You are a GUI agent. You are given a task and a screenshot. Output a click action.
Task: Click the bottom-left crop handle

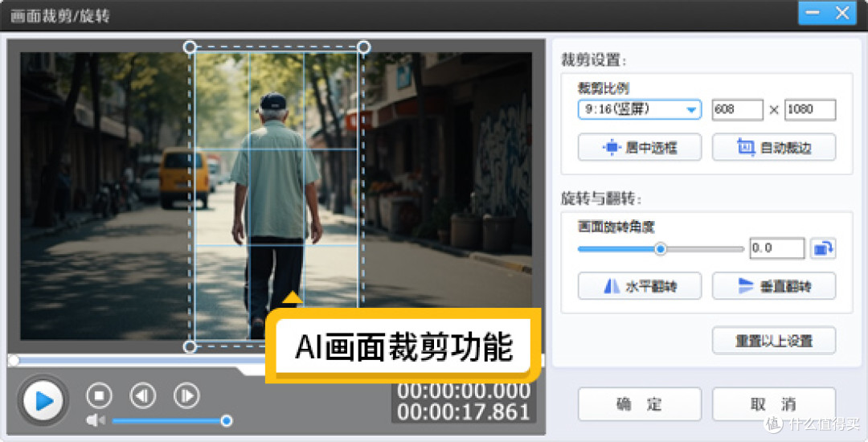190,347
